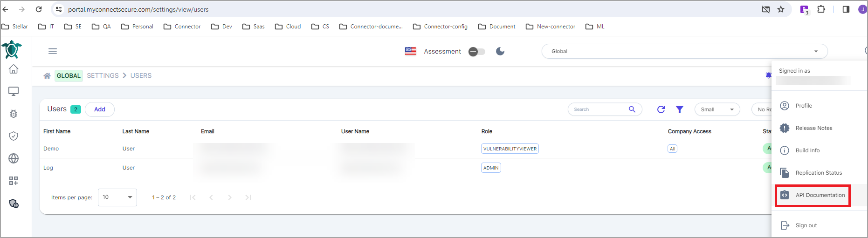
Task: Click the home icon in sidebar
Action: [x=14, y=69]
